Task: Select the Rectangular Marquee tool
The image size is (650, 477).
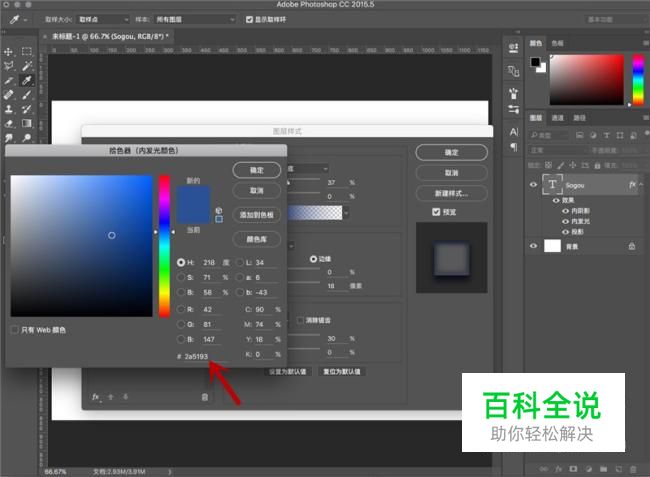Action: tap(27, 51)
